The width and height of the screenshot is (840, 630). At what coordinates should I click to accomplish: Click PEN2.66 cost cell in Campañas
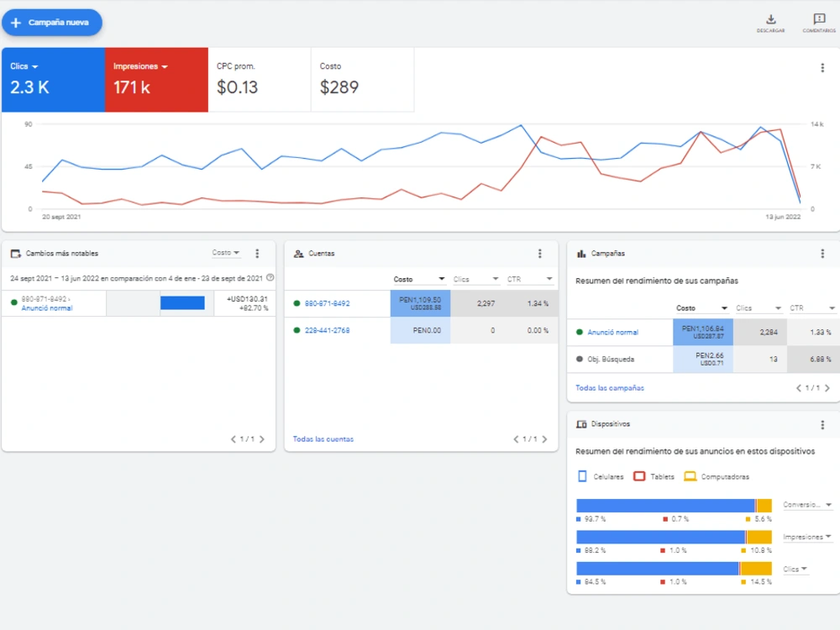703,359
